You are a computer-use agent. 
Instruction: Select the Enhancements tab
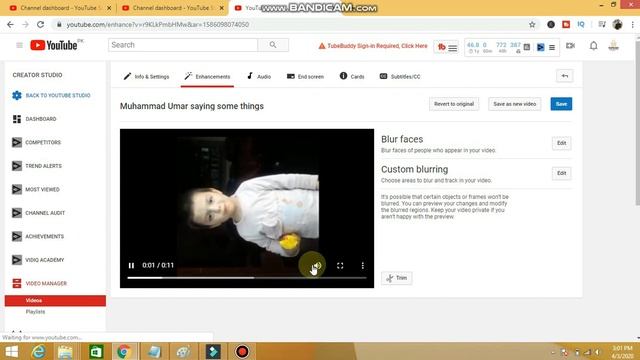coord(207,76)
